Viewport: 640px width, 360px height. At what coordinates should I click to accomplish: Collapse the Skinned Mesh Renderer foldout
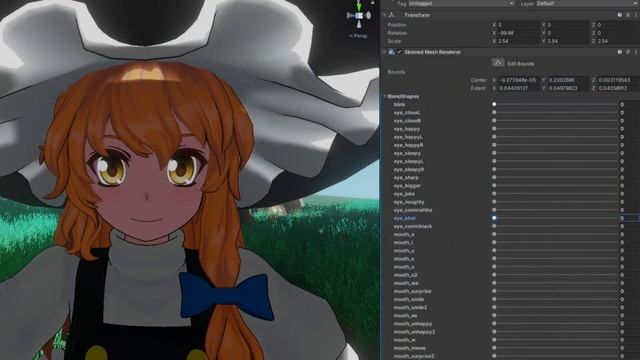[384, 52]
